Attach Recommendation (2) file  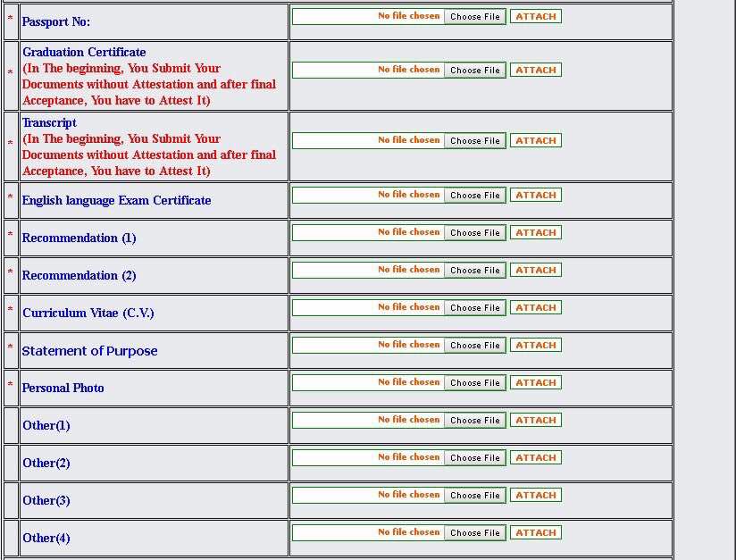click(x=536, y=270)
